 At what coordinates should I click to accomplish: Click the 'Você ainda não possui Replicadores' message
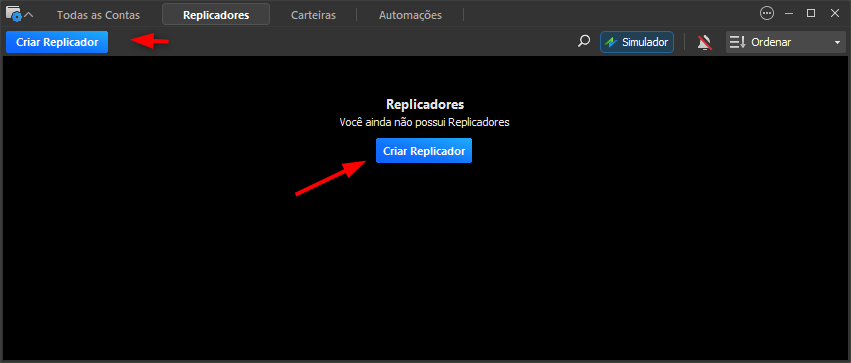pyautogui.click(x=424, y=122)
